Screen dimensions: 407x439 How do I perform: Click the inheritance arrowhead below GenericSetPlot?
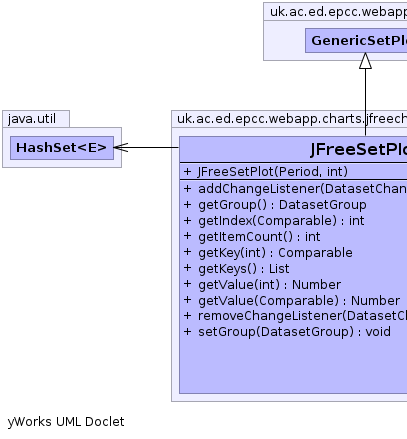(x=365, y=61)
